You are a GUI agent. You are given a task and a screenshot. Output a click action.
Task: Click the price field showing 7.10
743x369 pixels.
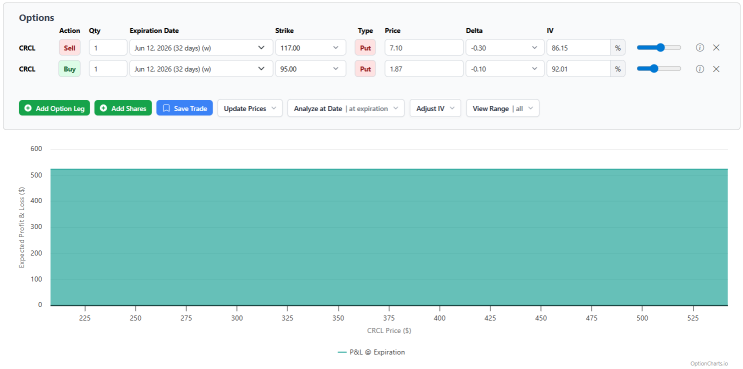click(424, 48)
